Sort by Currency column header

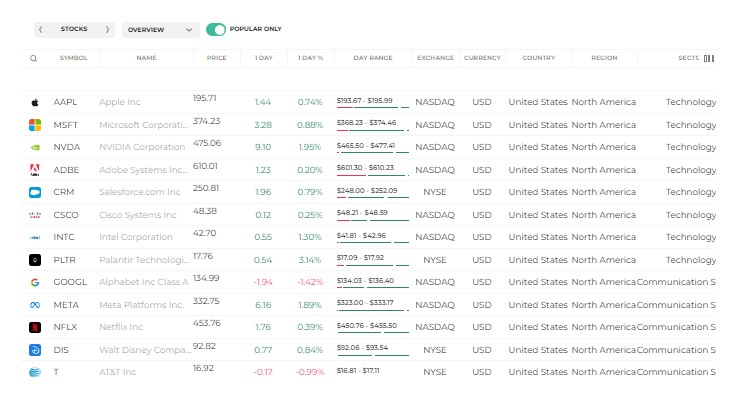[482, 58]
